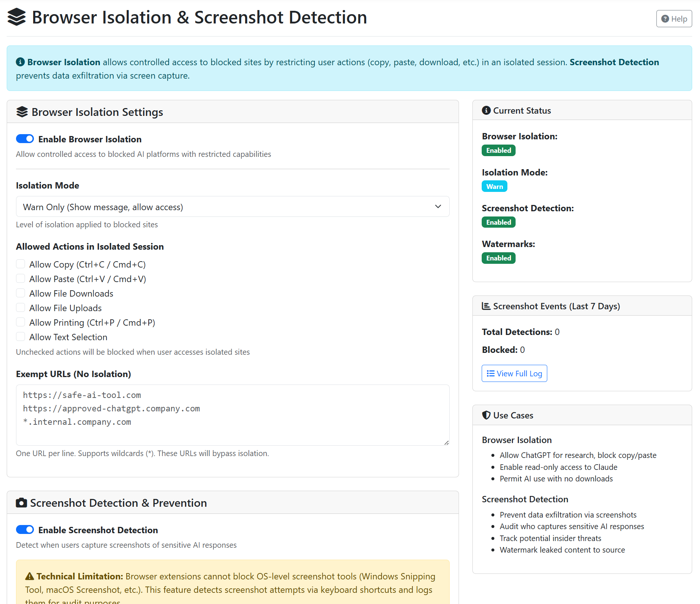Check the Allow Copy checkbox

click(x=20, y=264)
